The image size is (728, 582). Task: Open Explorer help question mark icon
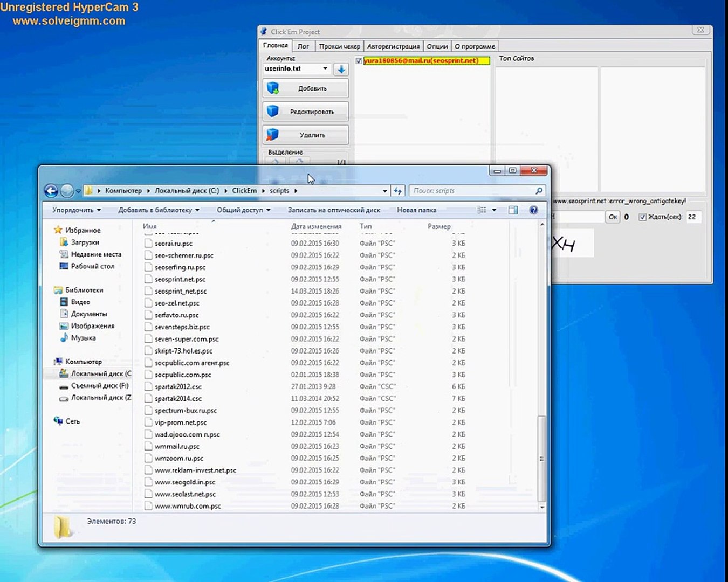[x=533, y=210]
